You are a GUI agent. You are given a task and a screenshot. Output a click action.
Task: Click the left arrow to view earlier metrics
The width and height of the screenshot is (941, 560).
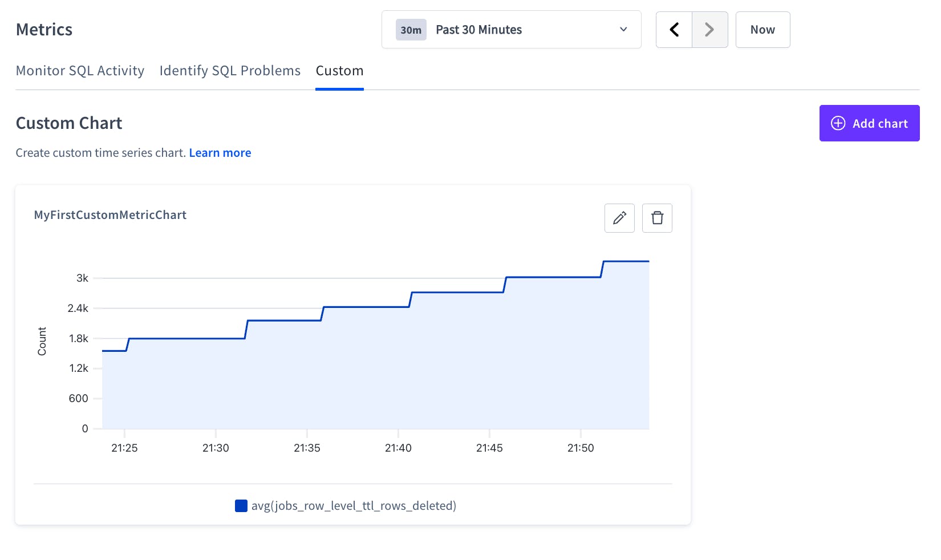point(674,29)
